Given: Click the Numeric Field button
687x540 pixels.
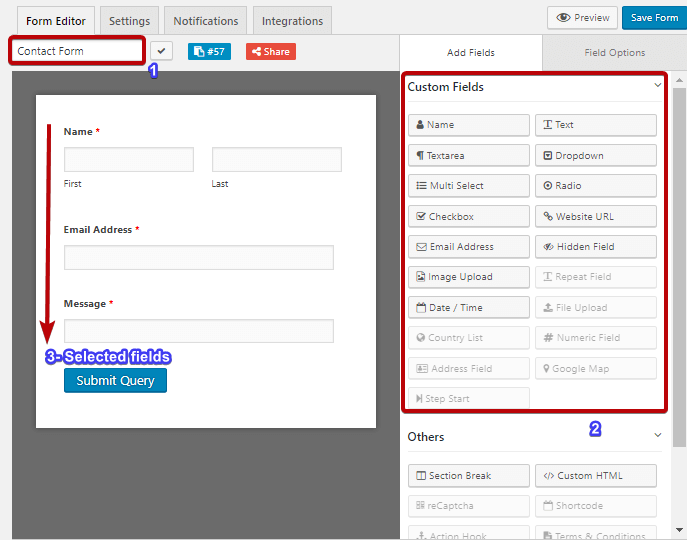Looking at the screenshot, I should pos(595,338).
